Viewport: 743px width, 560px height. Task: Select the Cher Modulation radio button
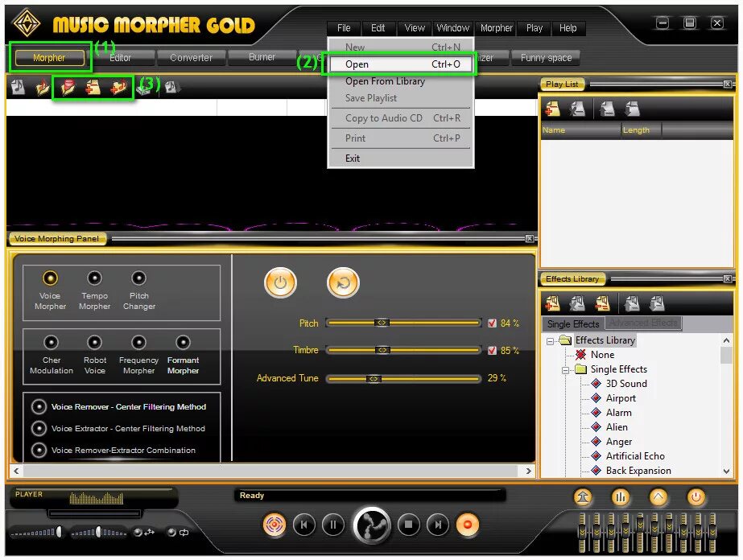51,342
